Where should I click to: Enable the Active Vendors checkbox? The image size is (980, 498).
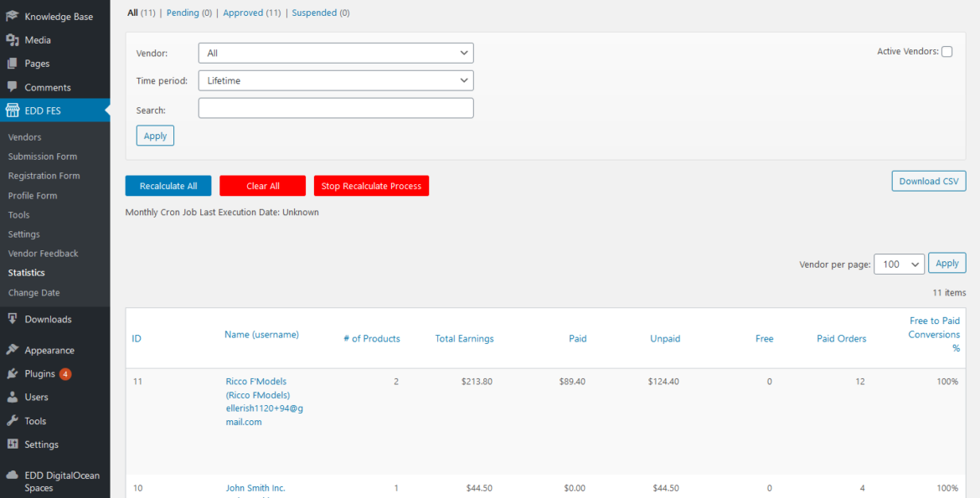946,51
